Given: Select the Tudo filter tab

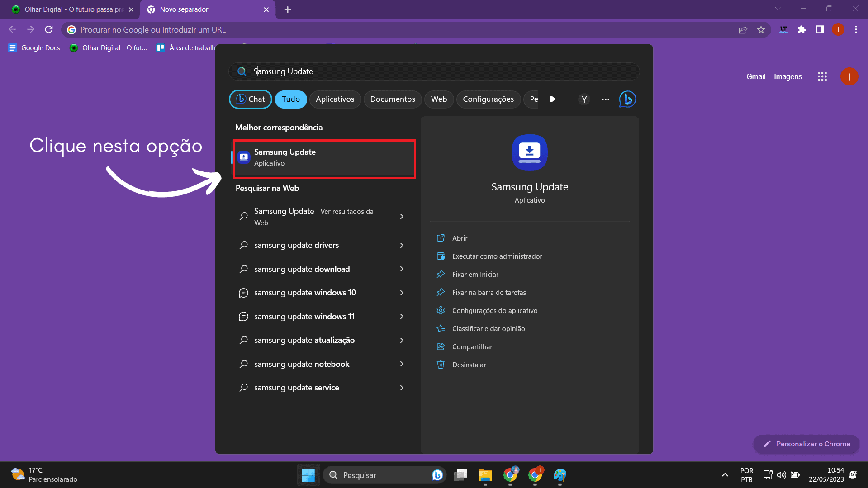Looking at the screenshot, I should pyautogui.click(x=291, y=99).
